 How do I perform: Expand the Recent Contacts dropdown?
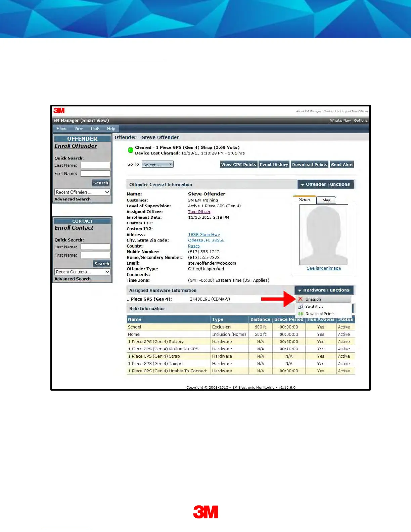82,272
